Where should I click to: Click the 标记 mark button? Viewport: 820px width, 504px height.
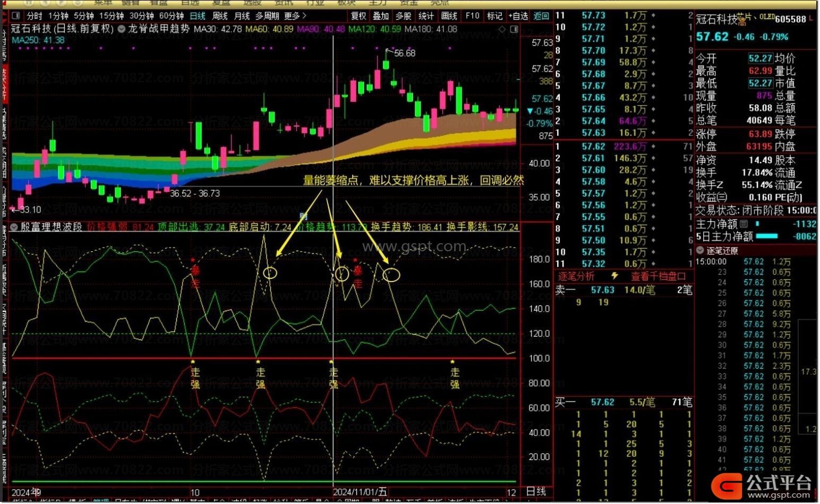coord(494,16)
